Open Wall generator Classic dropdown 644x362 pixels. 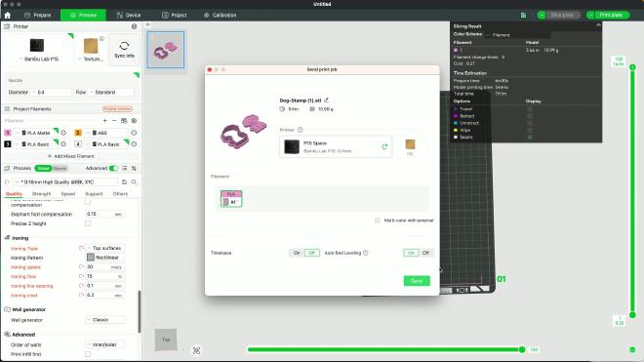(x=105, y=320)
